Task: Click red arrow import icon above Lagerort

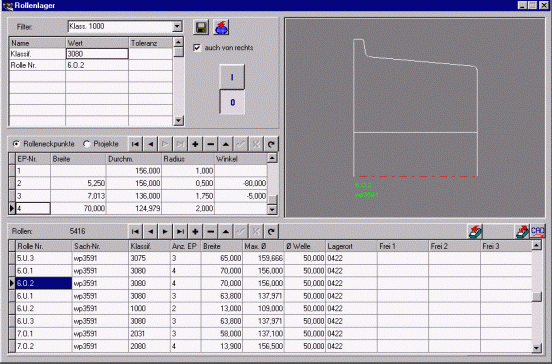Action: pyautogui.click(x=475, y=231)
